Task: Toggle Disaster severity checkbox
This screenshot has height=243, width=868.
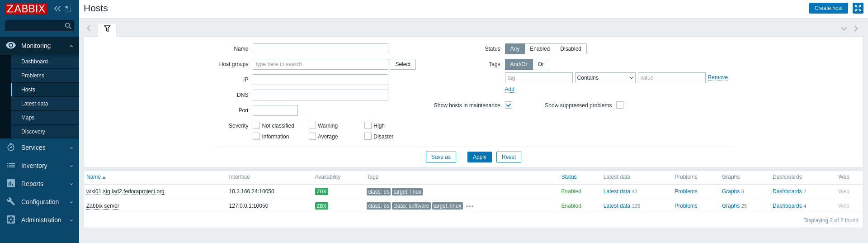Action: click(x=368, y=136)
